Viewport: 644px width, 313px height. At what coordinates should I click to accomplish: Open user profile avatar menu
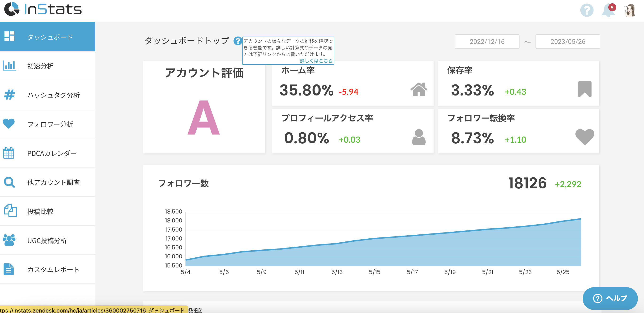[x=629, y=11]
